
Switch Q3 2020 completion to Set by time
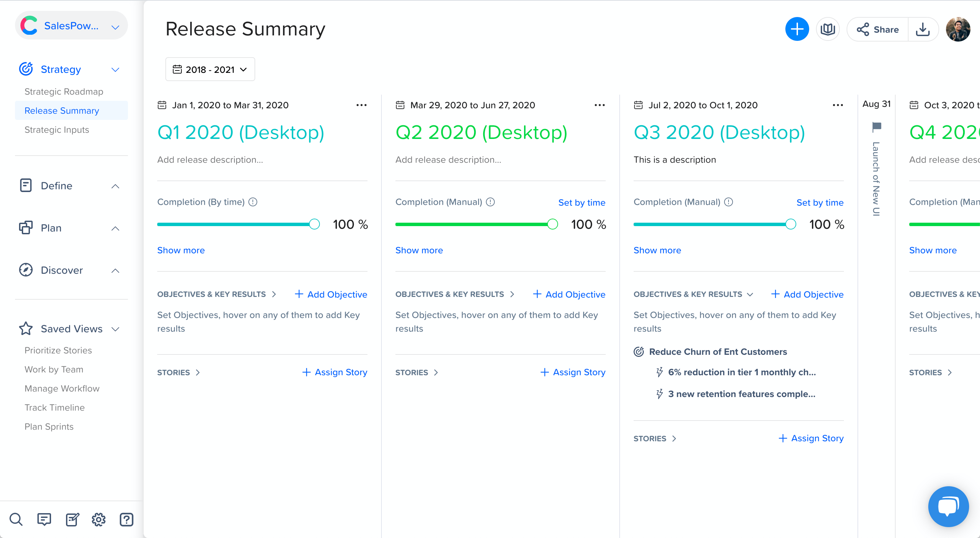point(819,203)
